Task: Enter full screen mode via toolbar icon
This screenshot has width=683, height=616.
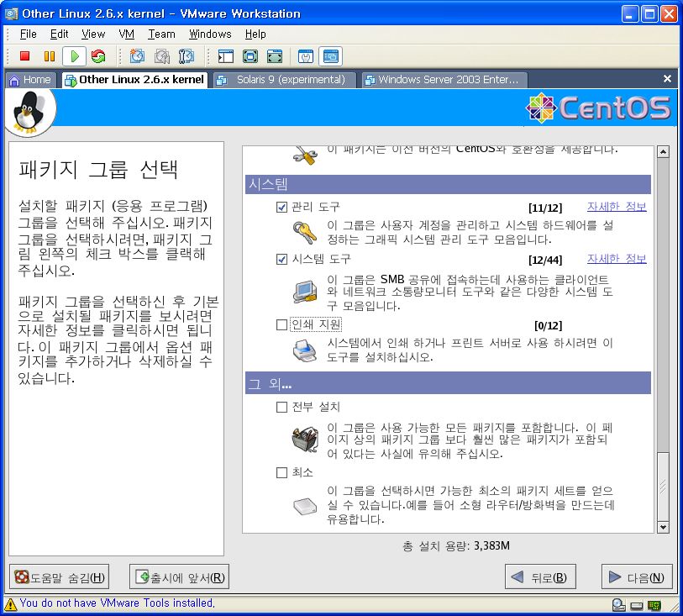Action: pos(250,56)
